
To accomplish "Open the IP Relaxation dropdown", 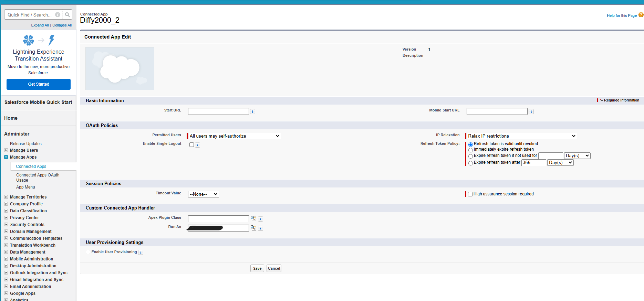I will pos(522,136).
